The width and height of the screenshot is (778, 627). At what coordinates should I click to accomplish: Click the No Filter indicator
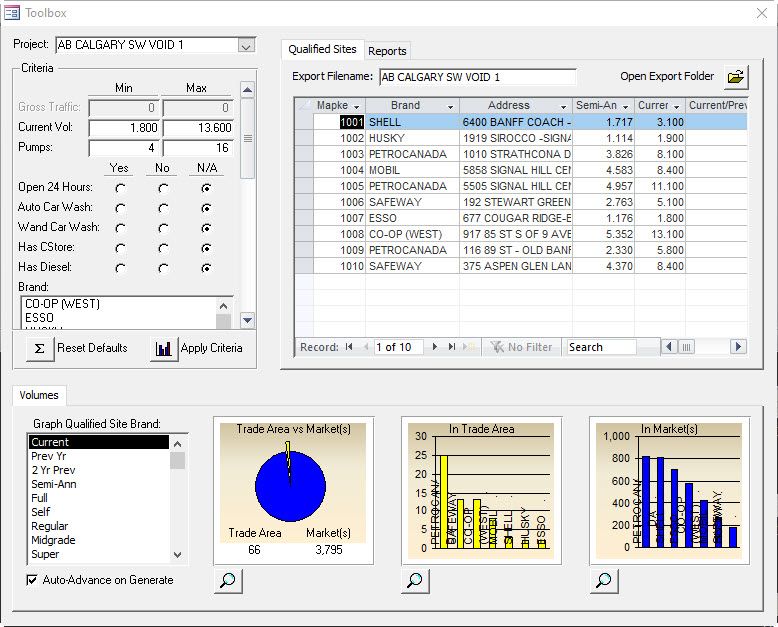pos(521,347)
